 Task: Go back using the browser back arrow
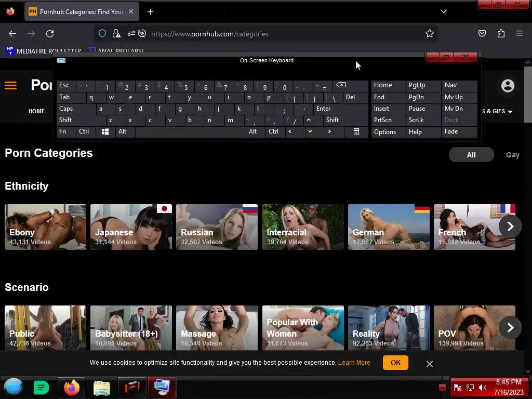click(x=12, y=34)
